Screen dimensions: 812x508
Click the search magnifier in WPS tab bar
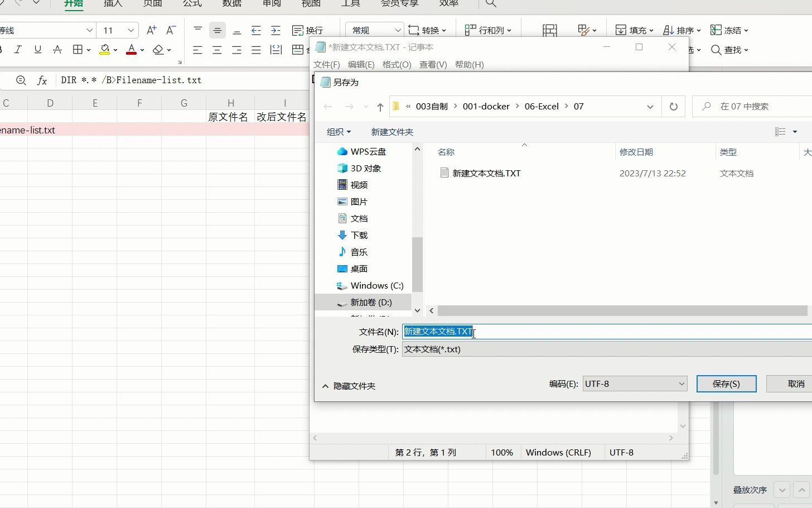[491, 3]
